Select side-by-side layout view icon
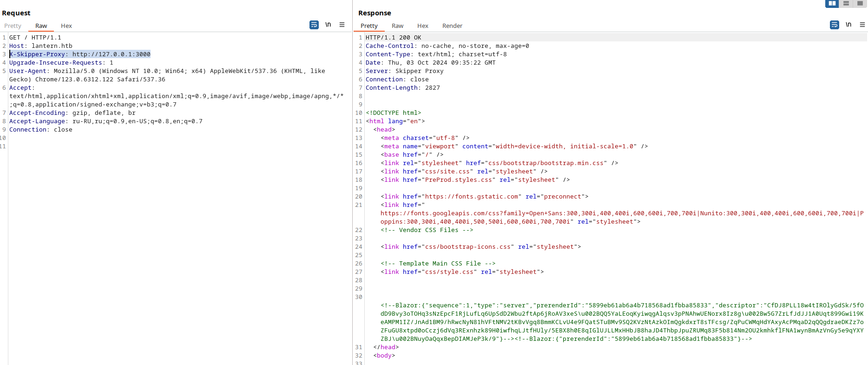Screen dimensions: 868x365 coord(832,3)
